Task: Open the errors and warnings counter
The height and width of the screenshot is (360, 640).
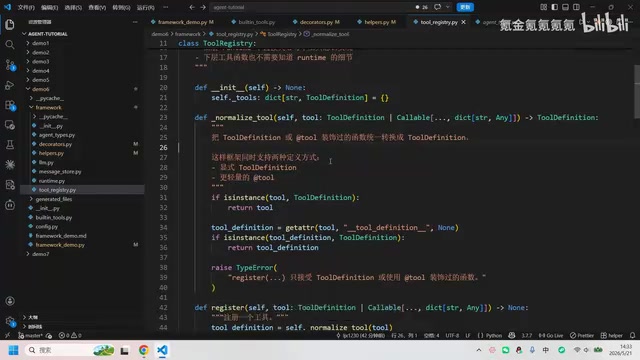Action: point(70,336)
